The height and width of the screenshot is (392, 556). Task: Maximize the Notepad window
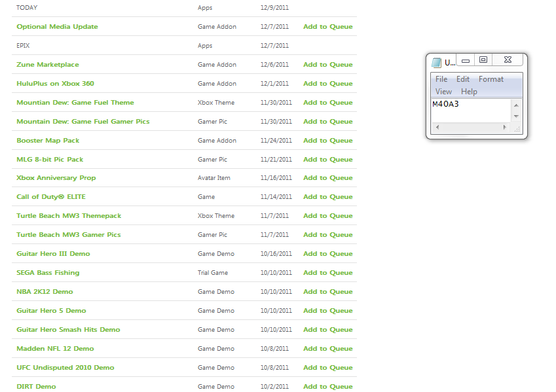(x=483, y=60)
